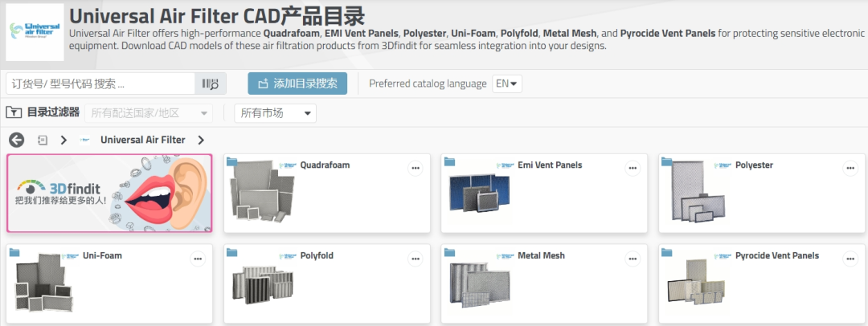Open the Pyrocide Vent Panels folder title

[777, 255]
